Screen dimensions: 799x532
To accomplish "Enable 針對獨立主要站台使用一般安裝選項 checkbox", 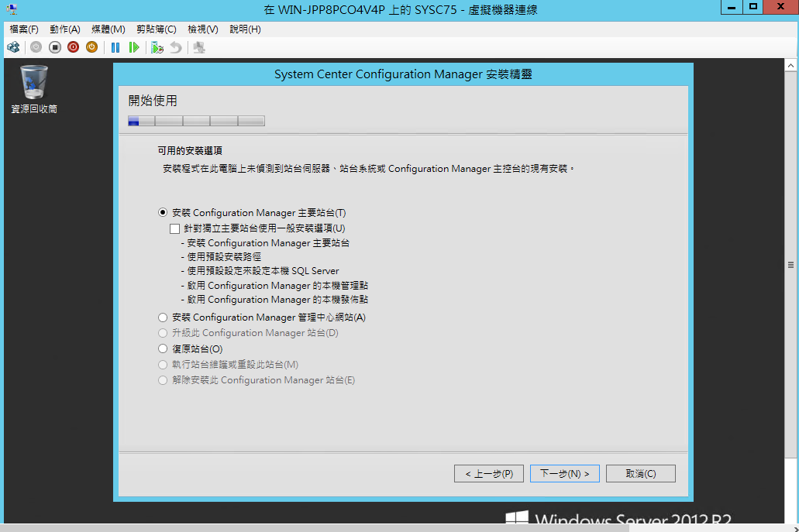I will pos(175,228).
